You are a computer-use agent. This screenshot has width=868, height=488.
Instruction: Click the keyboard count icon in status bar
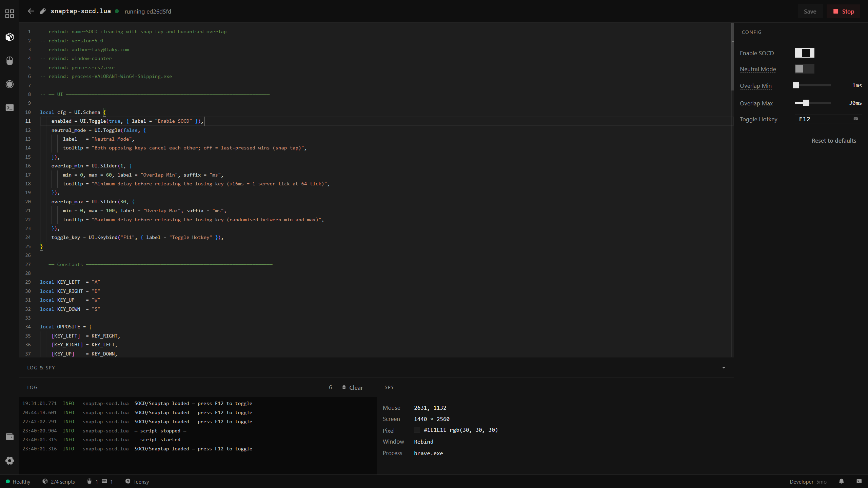104,482
